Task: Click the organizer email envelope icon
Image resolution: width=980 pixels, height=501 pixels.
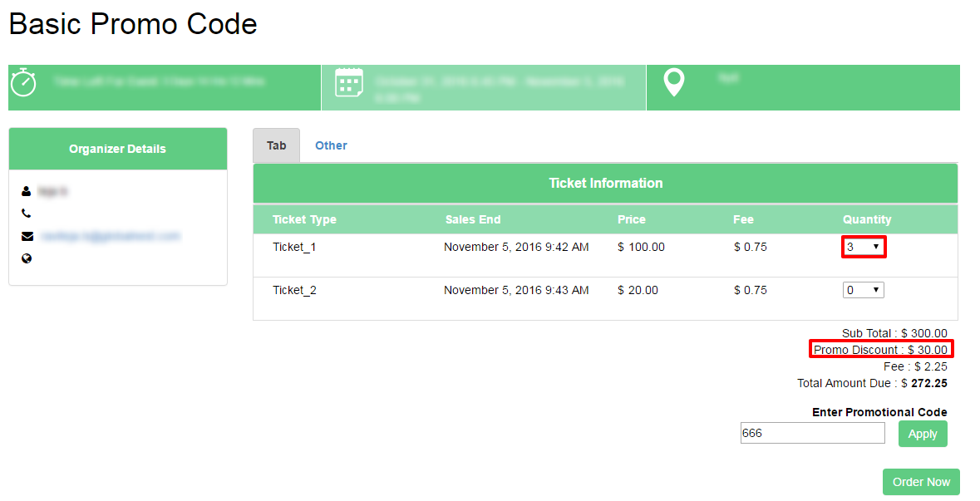Action: coord(27,236)
